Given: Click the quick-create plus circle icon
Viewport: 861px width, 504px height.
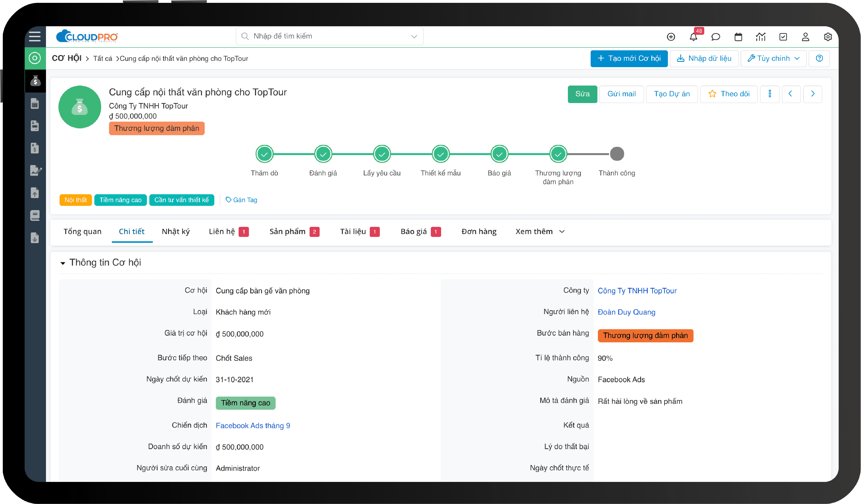Looking at the screenshot, I should 671,37.
